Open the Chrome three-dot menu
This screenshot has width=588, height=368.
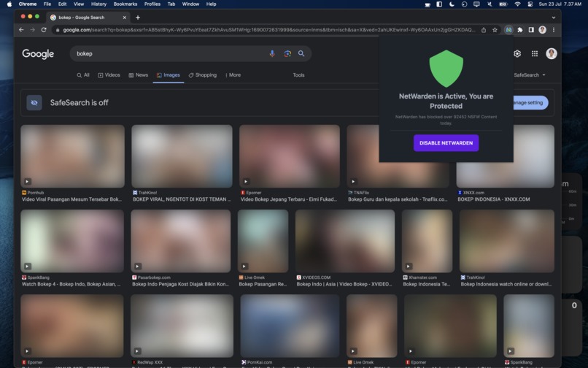pyautogui.click(x=554, y=30)
